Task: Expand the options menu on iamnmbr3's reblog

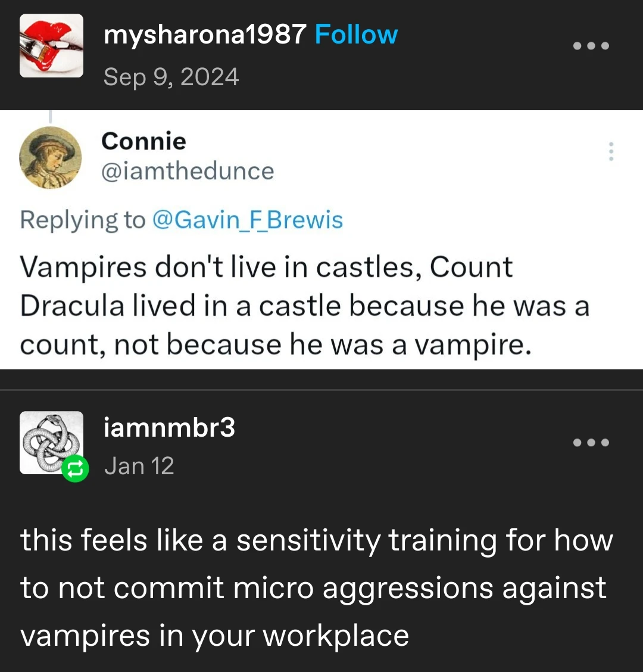Action: point(591,443)
